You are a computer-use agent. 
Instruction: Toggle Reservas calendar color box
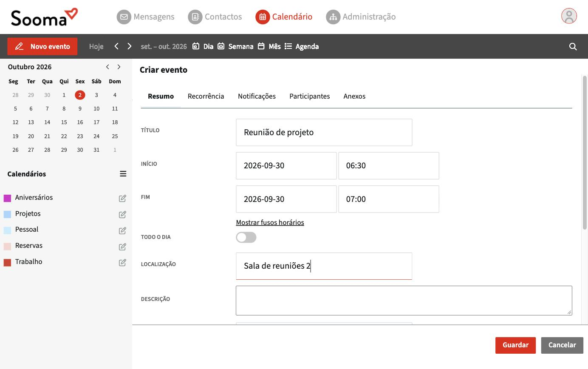[x=7, y=247]
